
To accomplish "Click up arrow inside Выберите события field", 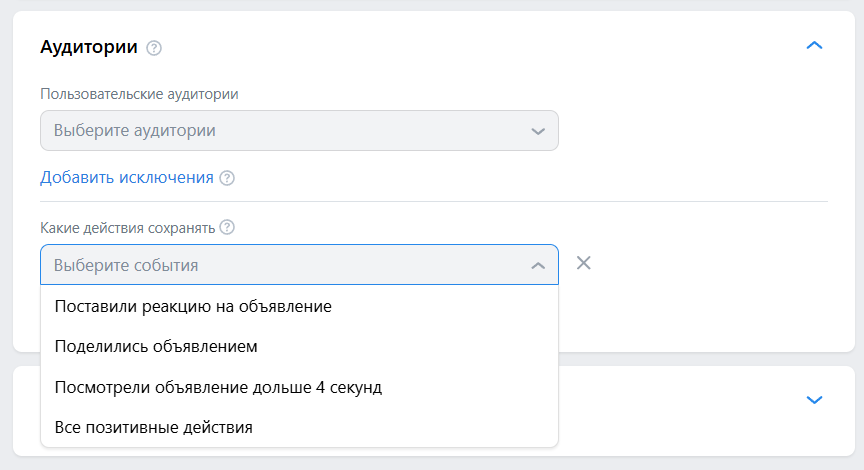I will tap(537, 266).
